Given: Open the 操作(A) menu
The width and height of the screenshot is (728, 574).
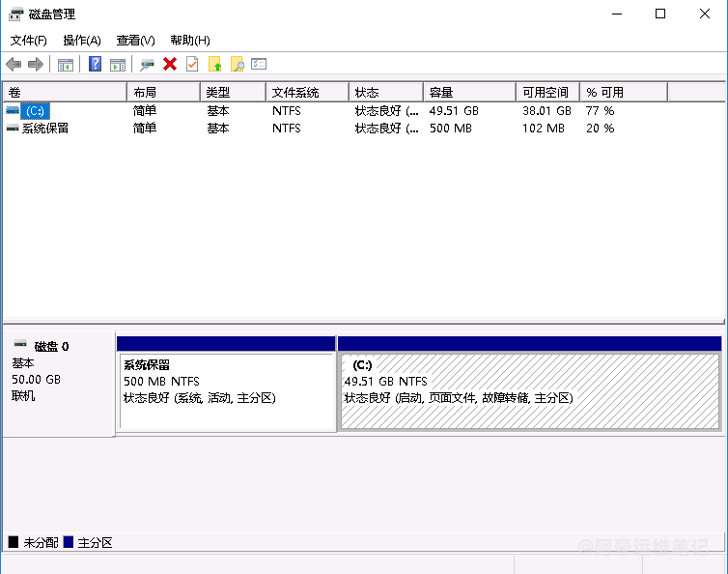Looking at the screenshot, I should [x=82, y=41].
